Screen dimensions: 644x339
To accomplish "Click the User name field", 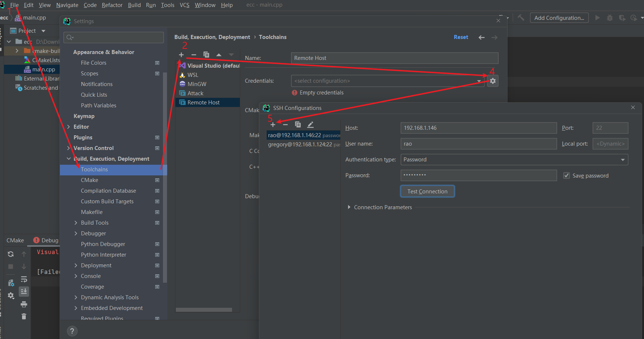I will tap(478, 144).
